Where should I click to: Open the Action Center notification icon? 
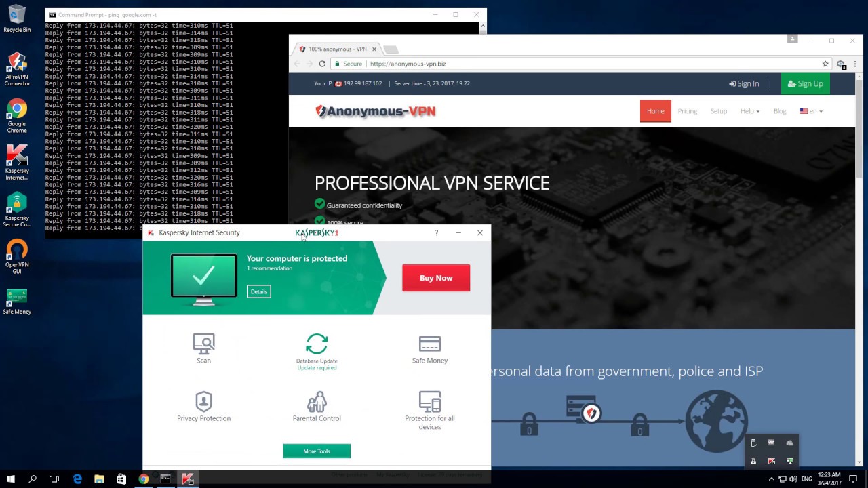(853, 479)
